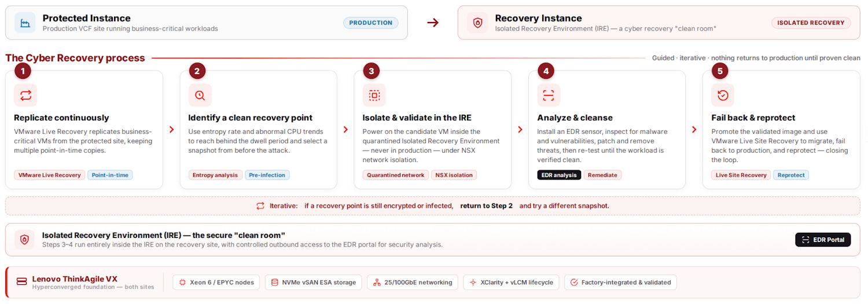The width and height of the screenshot is (868, 304).
Task: Select the NSX isolation tag
Action: point(454,175)
